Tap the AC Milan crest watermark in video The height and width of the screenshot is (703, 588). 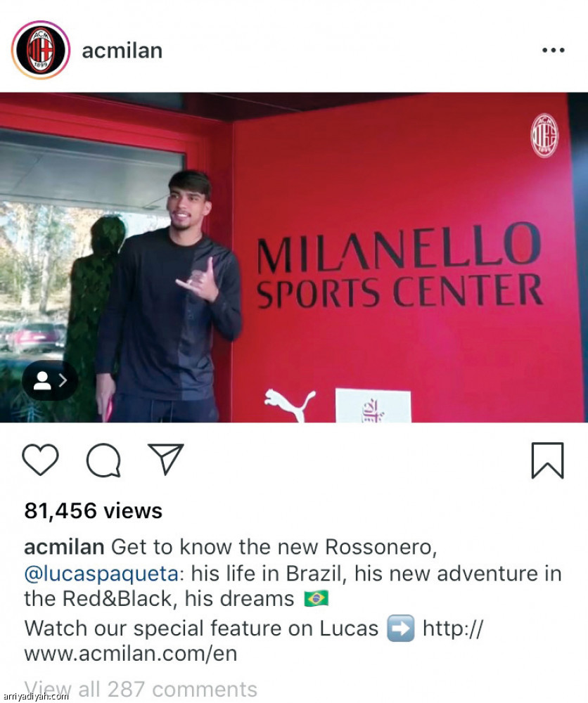[544, 136]
